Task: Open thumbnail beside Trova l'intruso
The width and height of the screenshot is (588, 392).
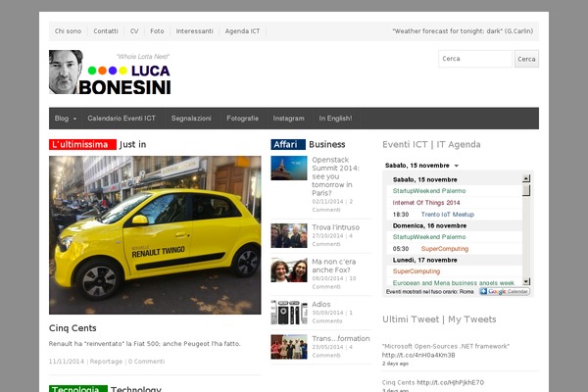Action: [x=289, y=235]
